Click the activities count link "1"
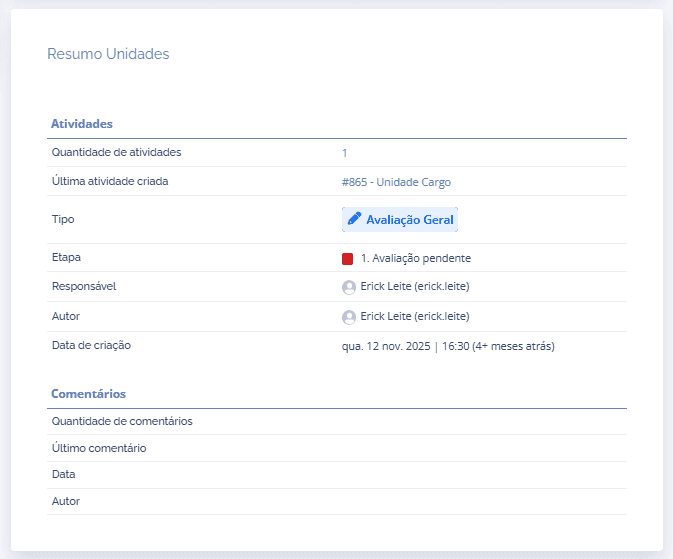 pos(344,153)
